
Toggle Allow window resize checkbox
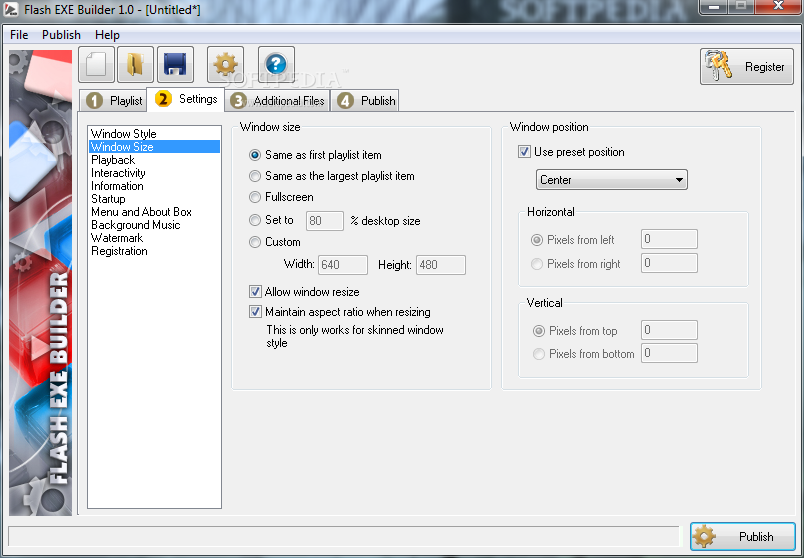pos(304,292)
